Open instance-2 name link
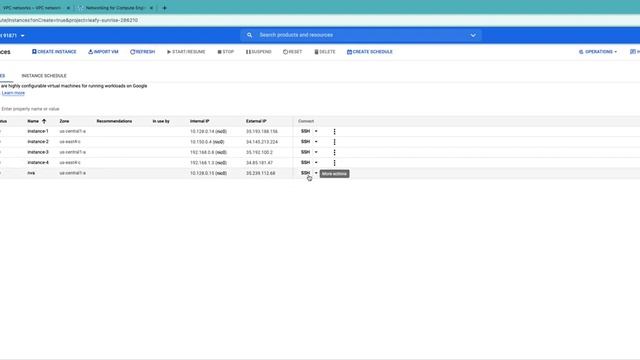640x360 pixels. click(x=38, y=142)
